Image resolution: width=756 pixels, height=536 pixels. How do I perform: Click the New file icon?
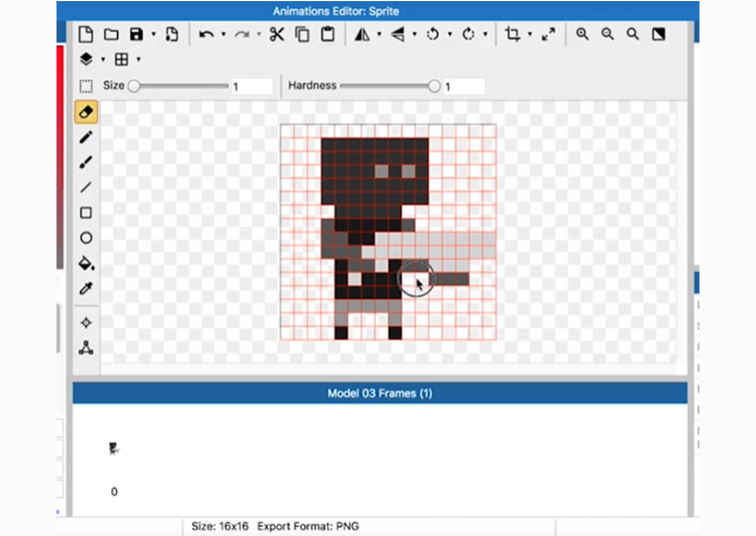point(86,35)
